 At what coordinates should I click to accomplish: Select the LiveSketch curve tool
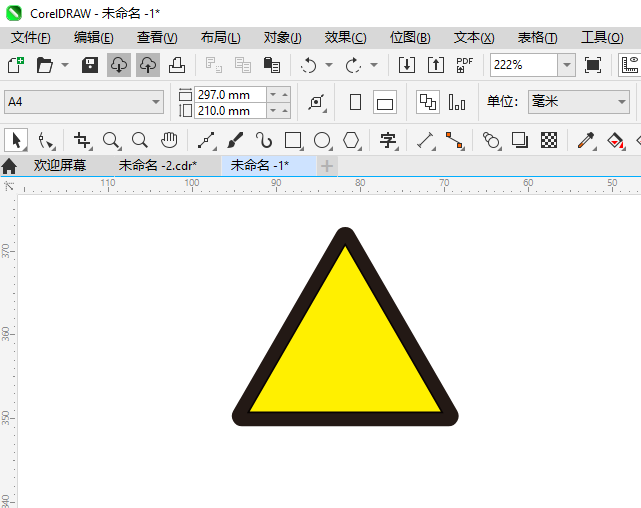point(264,141)
